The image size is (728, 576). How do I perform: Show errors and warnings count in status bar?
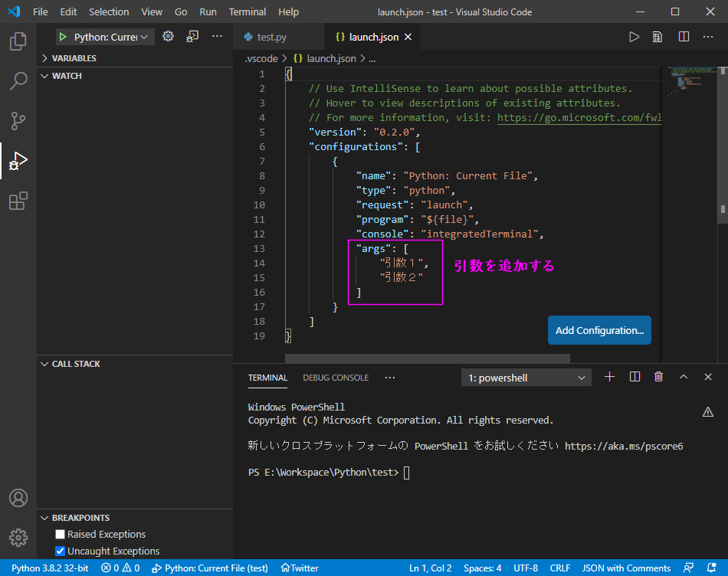point(121,568)
